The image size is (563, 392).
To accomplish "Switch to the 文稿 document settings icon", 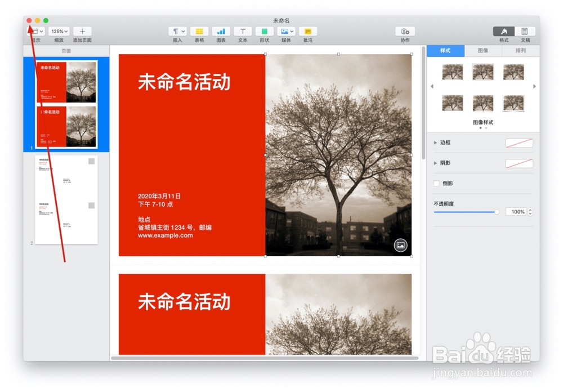I will (x=525, y=31).
